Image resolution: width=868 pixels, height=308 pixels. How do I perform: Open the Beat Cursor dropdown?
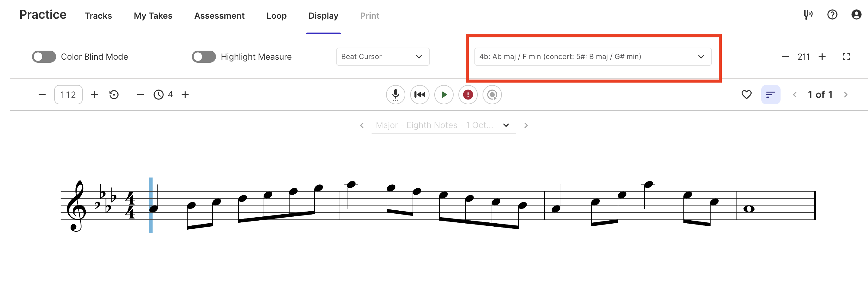[x=382, y=57]
